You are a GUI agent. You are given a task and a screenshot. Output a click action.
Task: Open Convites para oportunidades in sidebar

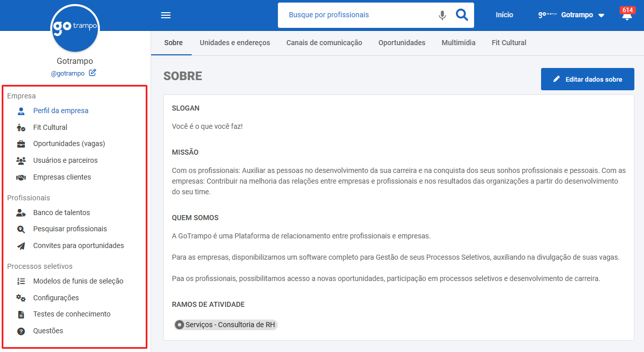pos(79,245)
